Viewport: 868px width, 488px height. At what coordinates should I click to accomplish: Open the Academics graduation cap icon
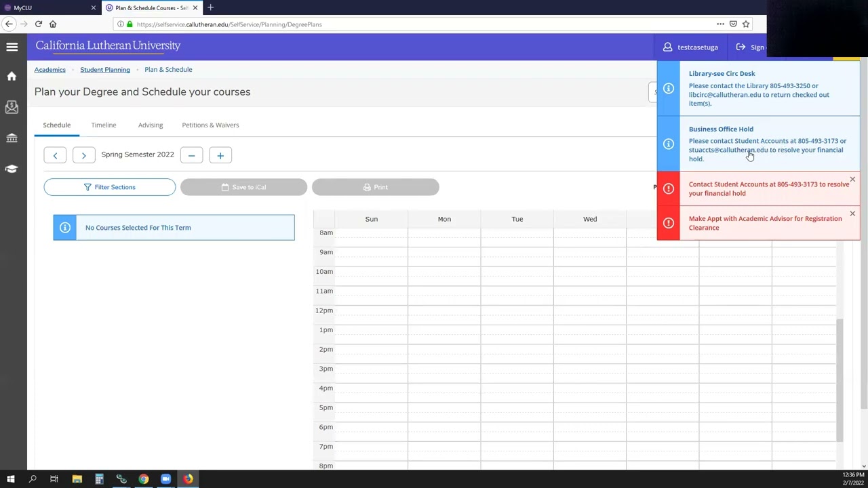[x=12, y=169]
